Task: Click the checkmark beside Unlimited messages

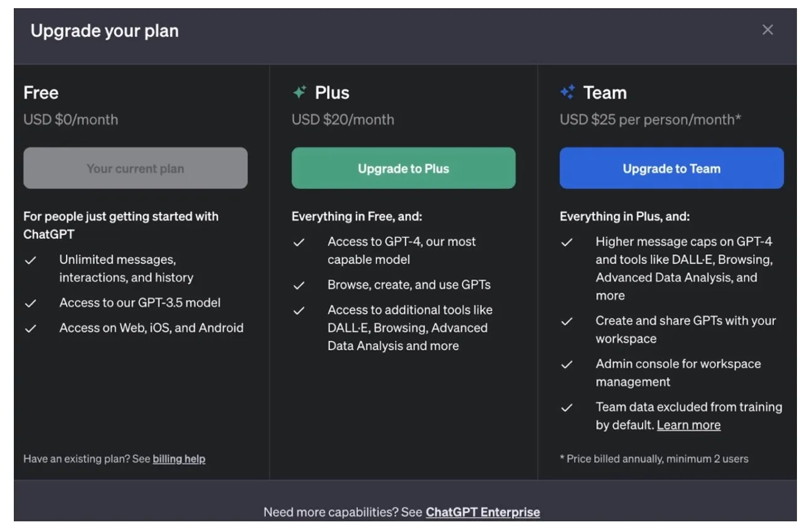Action: tap(31, 259)
